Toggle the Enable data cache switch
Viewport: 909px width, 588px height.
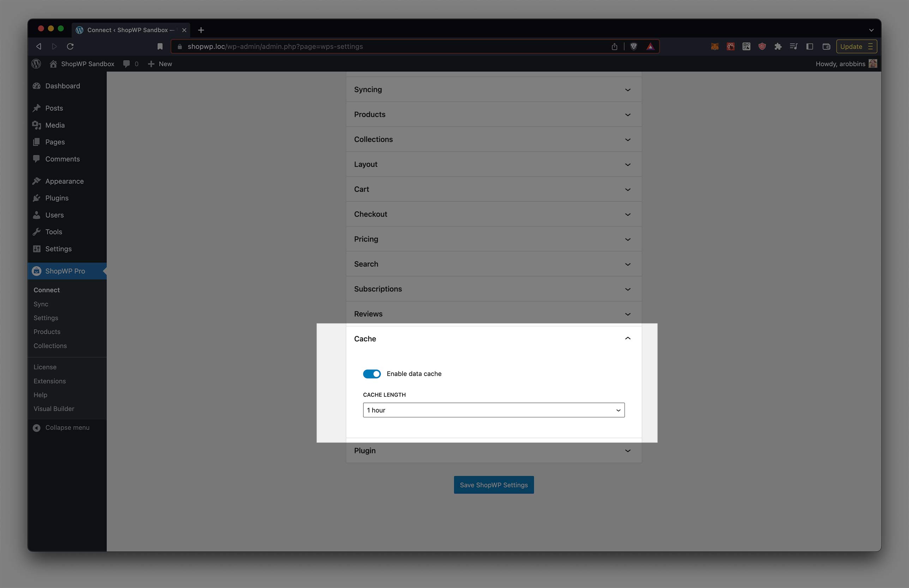point(372,373)
